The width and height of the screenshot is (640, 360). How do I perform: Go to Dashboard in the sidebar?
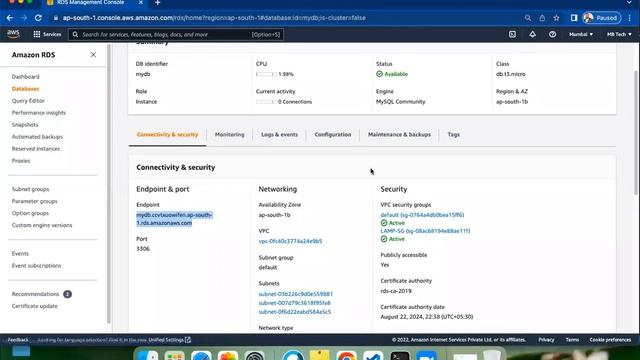click(x=26, y=77)
